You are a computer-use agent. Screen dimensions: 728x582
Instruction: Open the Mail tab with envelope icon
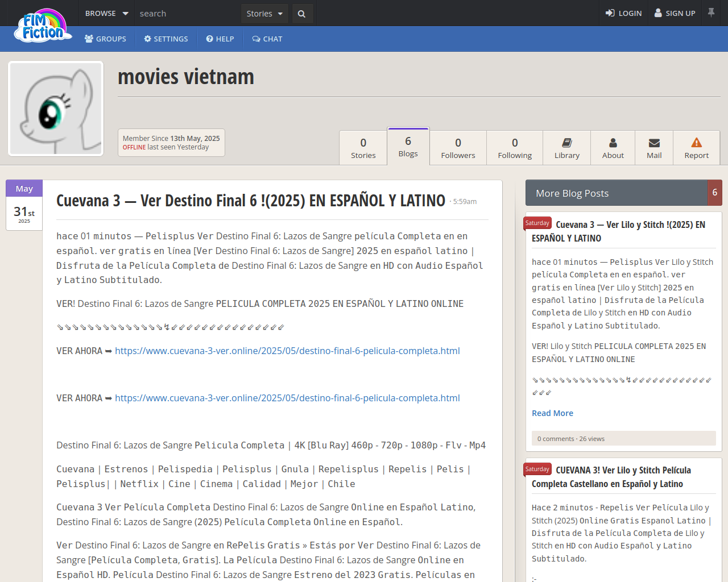click(654, 148)
